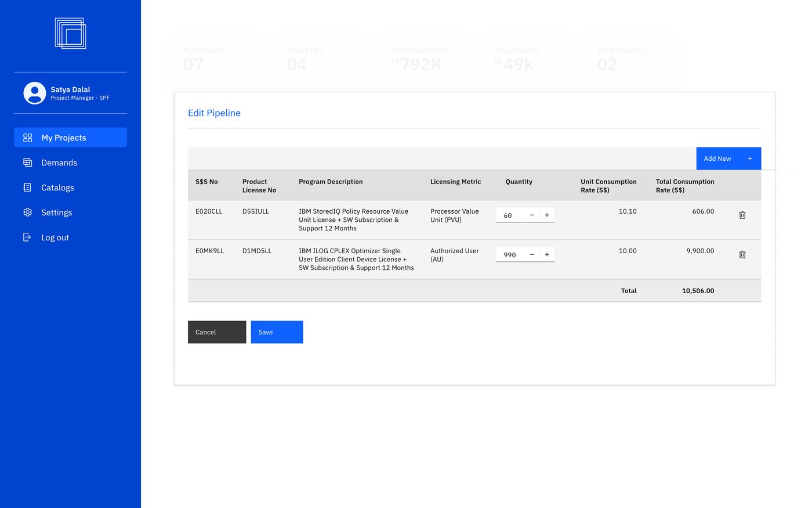
Task: Delete the E020CLL row with trash icon
Action: (742, 215)
